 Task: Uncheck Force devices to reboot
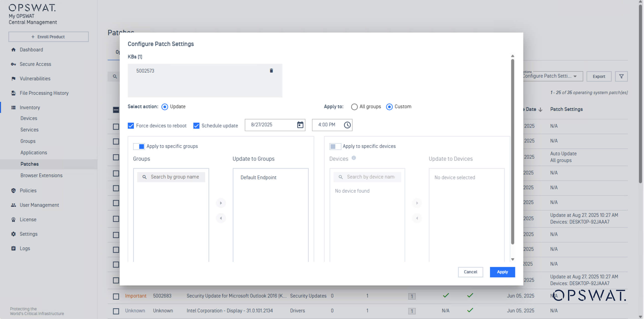point(131,125)
